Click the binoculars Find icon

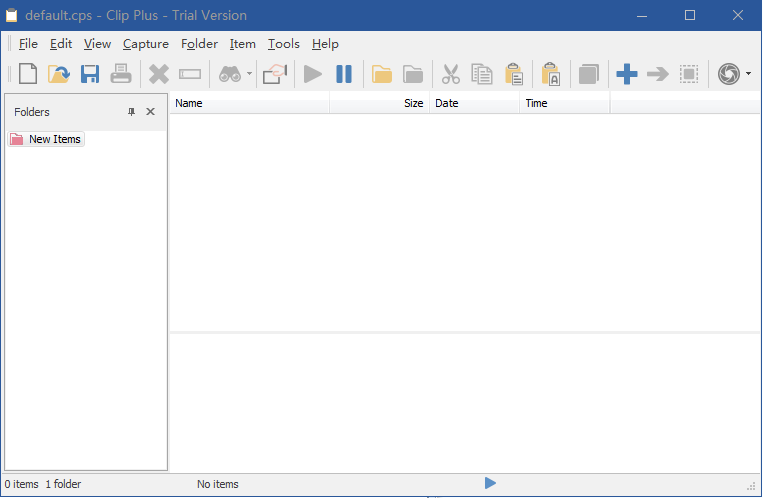tap(230, 74)
